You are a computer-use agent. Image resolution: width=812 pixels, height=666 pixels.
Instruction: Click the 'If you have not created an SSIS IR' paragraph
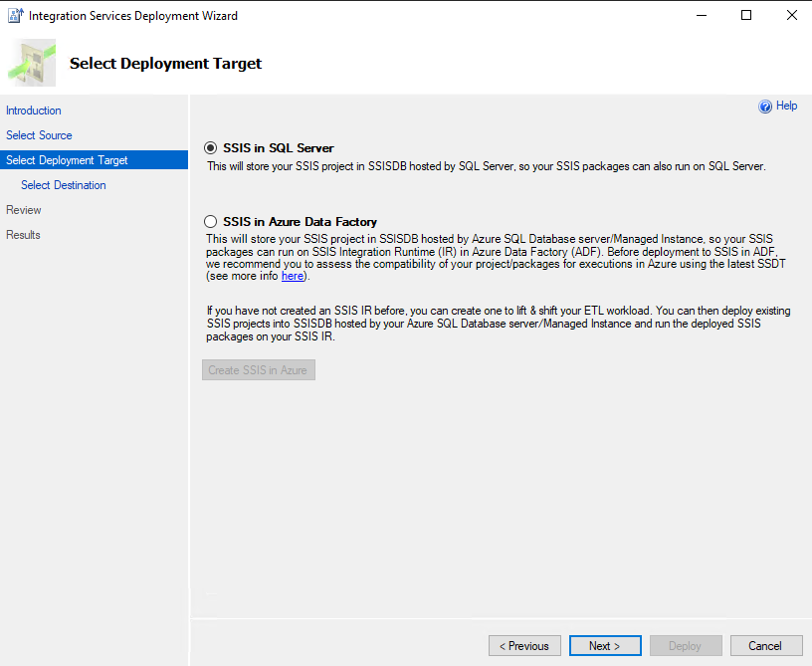pyautogui.click(x=499, y=324)
